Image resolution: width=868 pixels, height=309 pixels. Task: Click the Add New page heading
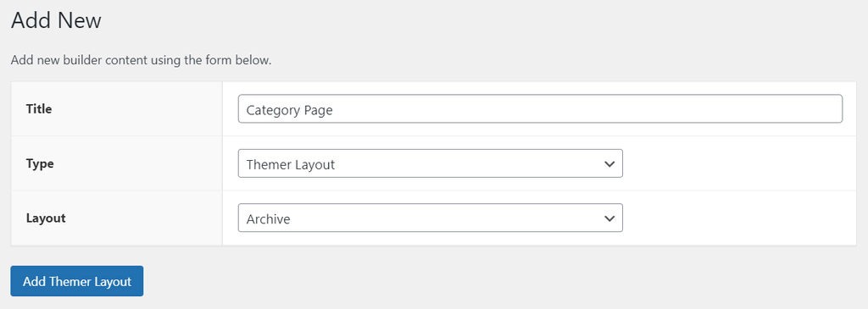[56, 20]
